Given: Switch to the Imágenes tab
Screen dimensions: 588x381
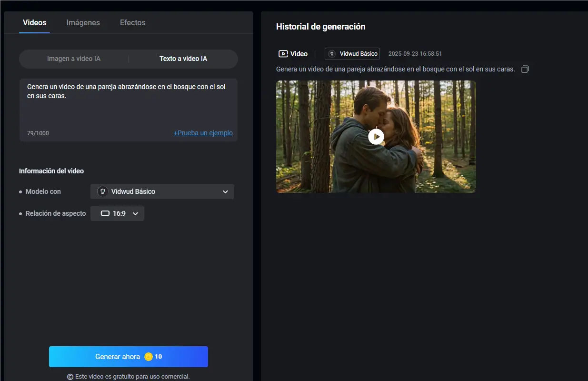Looking at the screenshot, I should click(83, 22).
